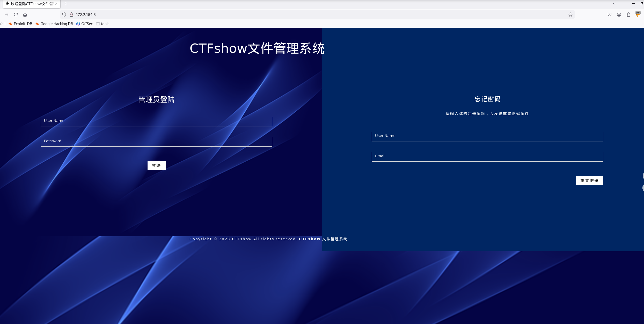
Task: Open the extensions puzzle icon
Action: 628,15
